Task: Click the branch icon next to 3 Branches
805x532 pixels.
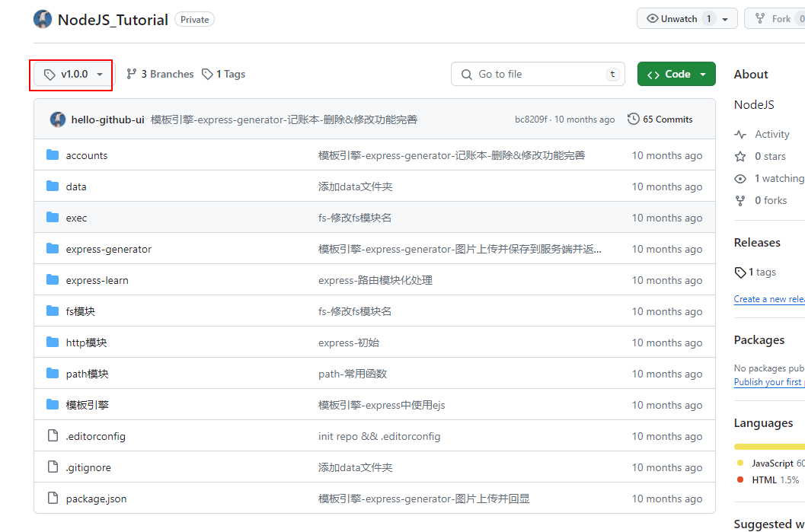Action: (x=132, y=74)
